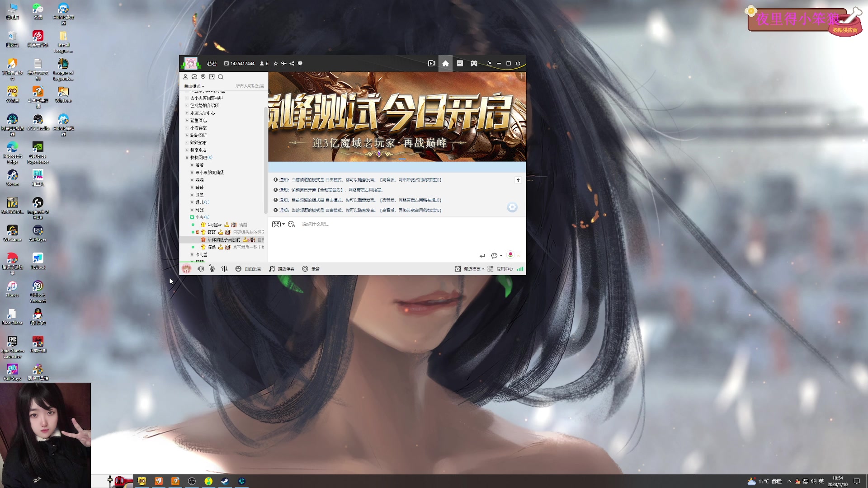
Task: Expand the 跑跑厕所 channel
Action: coord(187,135)
